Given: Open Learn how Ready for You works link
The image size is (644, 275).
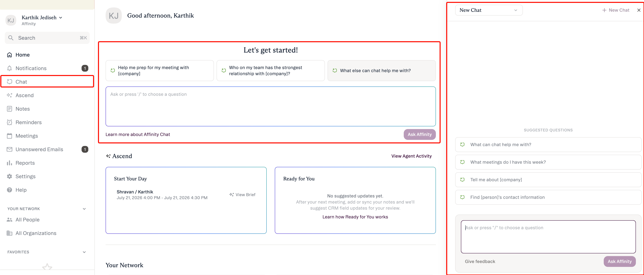Looking at the screenshot, I should 355,217.
